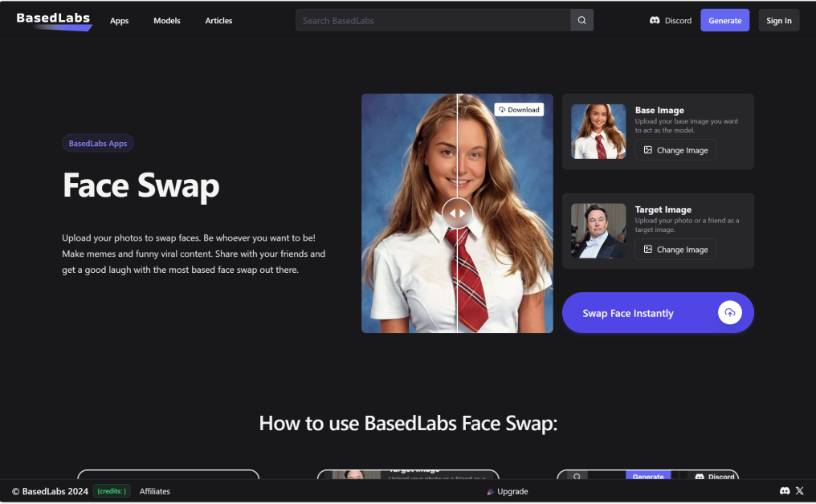Select the Target Image thumbnail

coord(598,230)
